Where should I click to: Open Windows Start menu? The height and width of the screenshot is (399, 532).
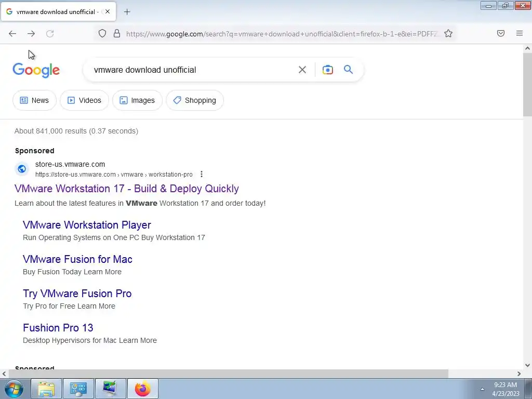click(x=14, y=389)
